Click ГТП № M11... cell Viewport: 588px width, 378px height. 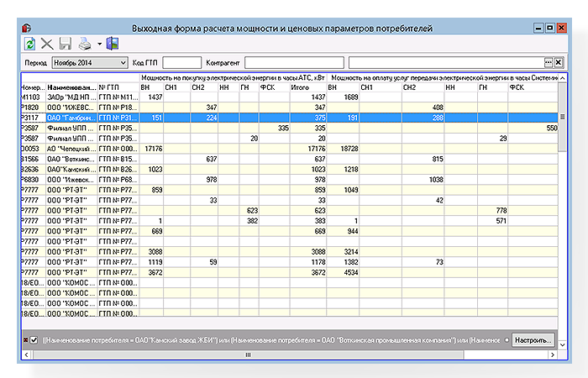[118, 97]
